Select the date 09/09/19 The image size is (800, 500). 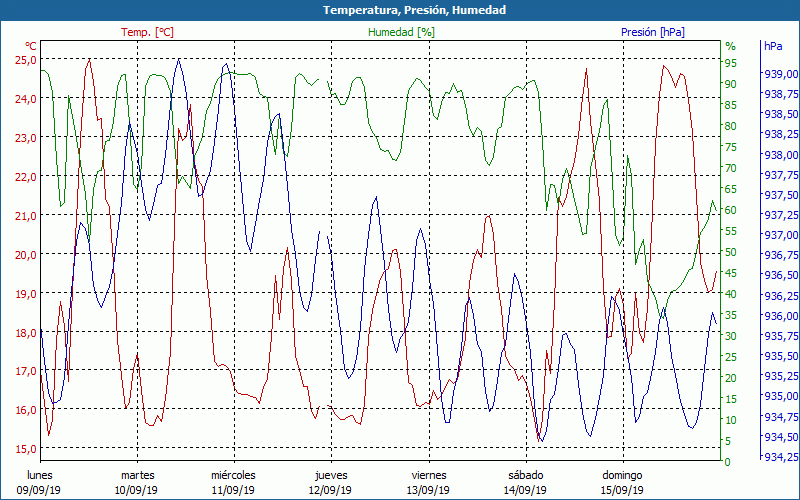pyautogui.click(x=39, y=490)
